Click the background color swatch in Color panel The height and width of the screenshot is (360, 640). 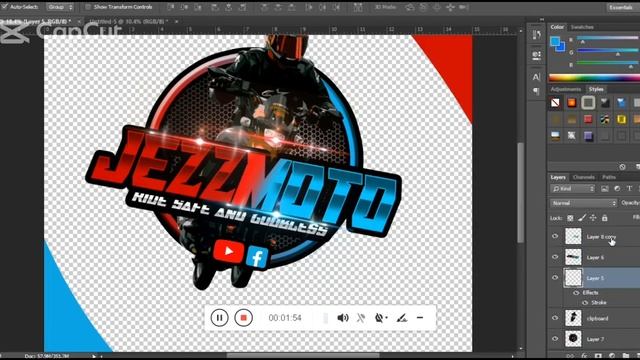[562, 48]
